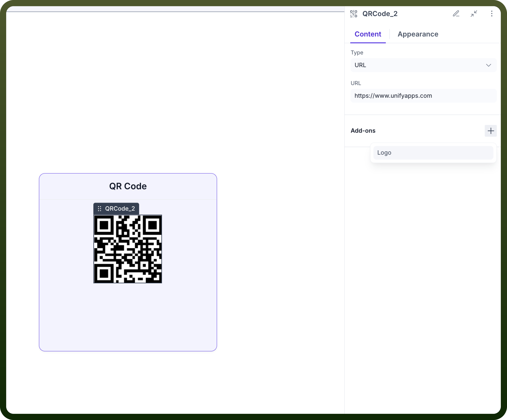
Task: Expand the Type dropdown chevron arrow
Action: (x=488, y=65)
